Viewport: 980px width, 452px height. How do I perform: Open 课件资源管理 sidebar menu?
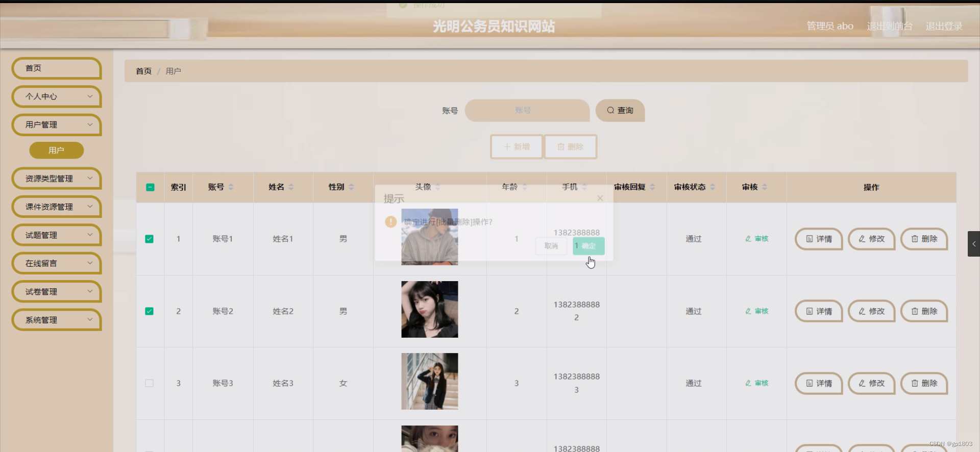[x=56, y=207]
